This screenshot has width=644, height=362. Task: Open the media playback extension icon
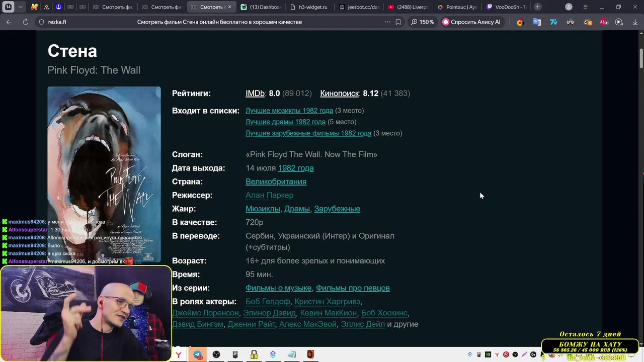[x=619, y=22]
